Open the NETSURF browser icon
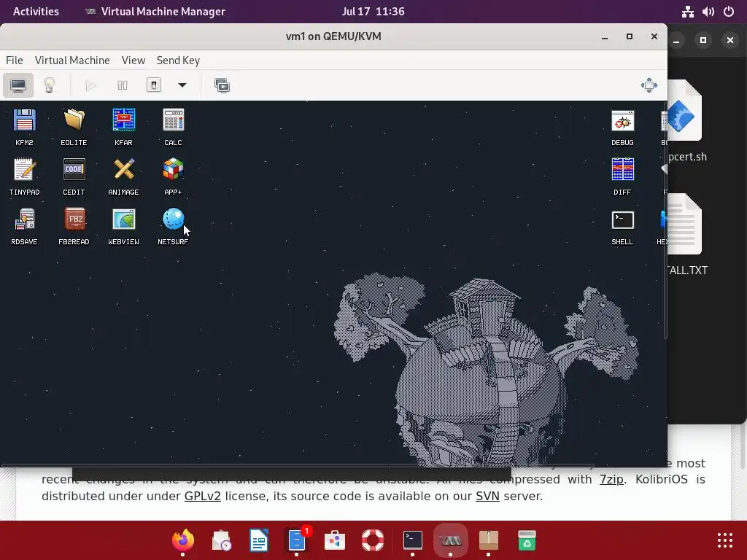This screenshot has width=747, height=560. tap(173, 226)
